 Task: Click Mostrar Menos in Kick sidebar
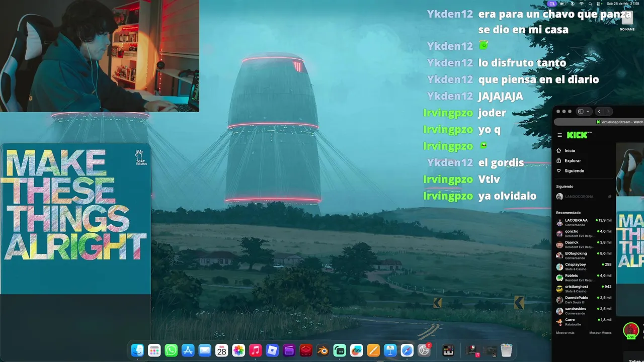600,333
